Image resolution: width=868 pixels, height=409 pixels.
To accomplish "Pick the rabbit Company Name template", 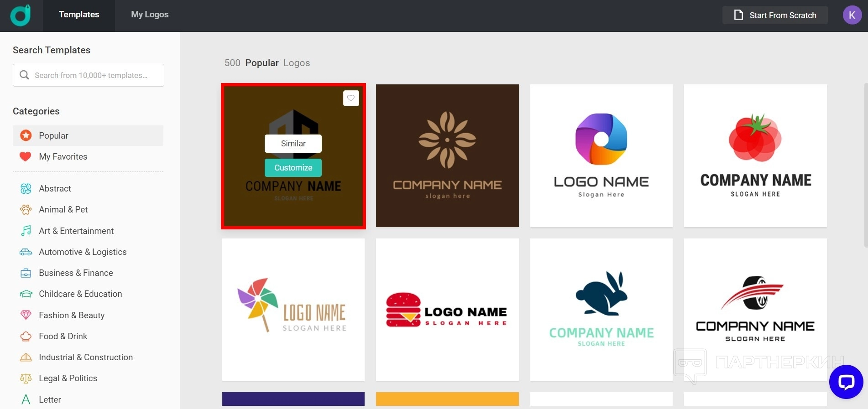I will pos(601,310).
